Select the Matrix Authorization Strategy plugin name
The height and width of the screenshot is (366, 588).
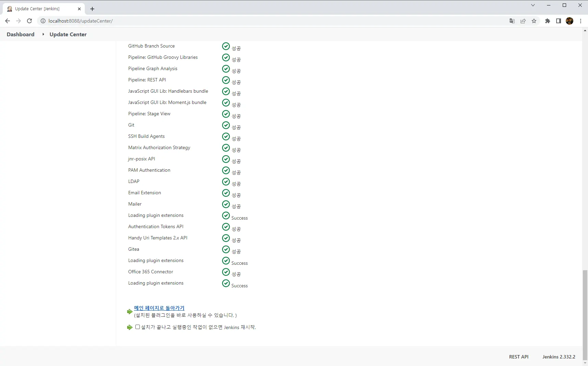click(159, 147)
